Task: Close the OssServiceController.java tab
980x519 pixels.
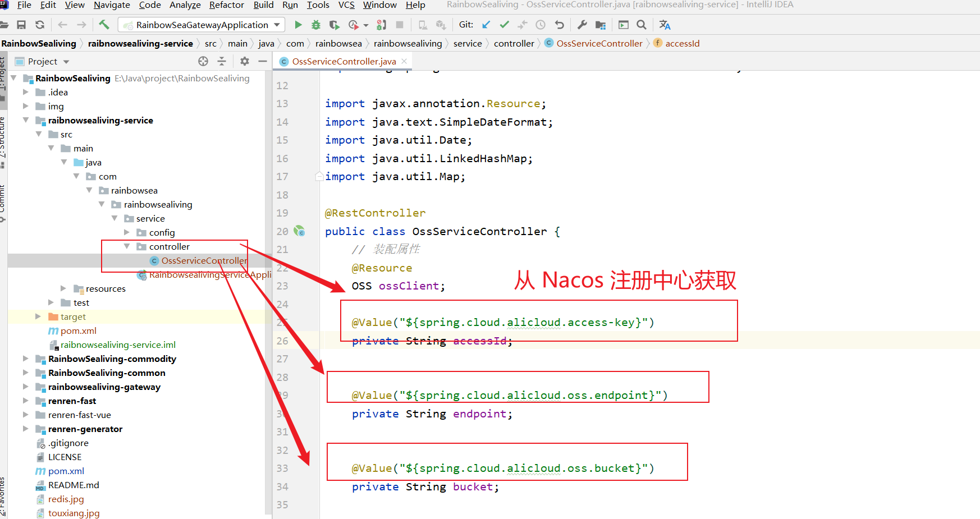Action: tap(404, 61)
